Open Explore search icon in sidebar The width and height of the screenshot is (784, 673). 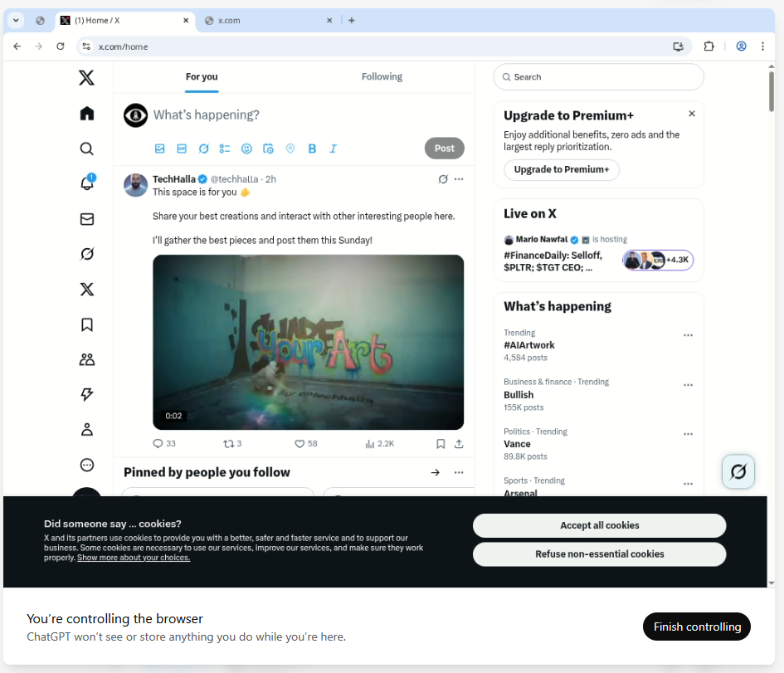pos(87,149)
